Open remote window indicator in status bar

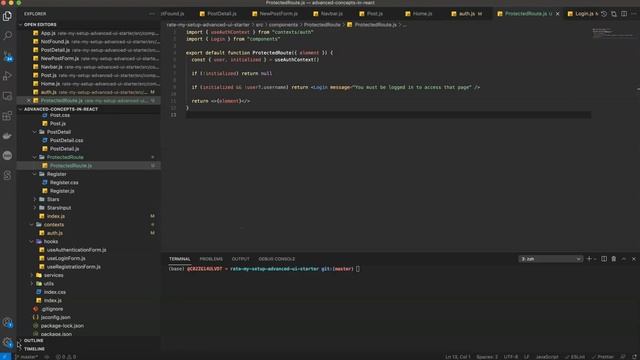pyautogui.click(x=5, y=357)
